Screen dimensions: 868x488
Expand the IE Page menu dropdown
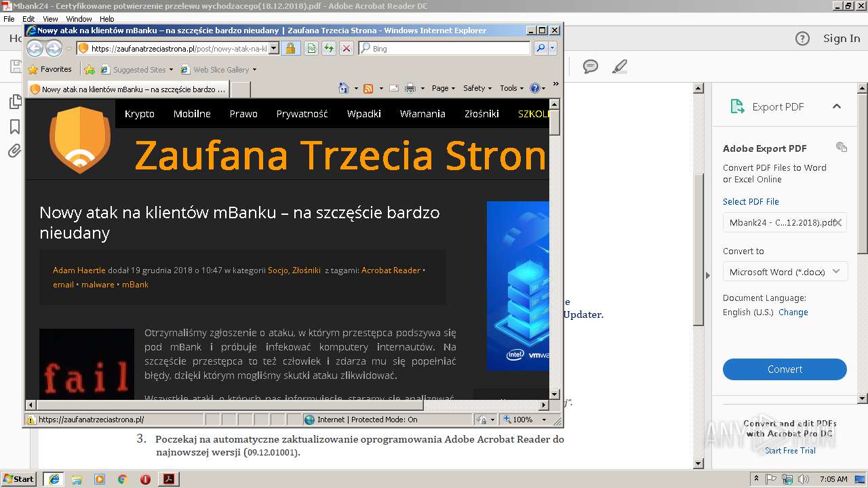443,88
